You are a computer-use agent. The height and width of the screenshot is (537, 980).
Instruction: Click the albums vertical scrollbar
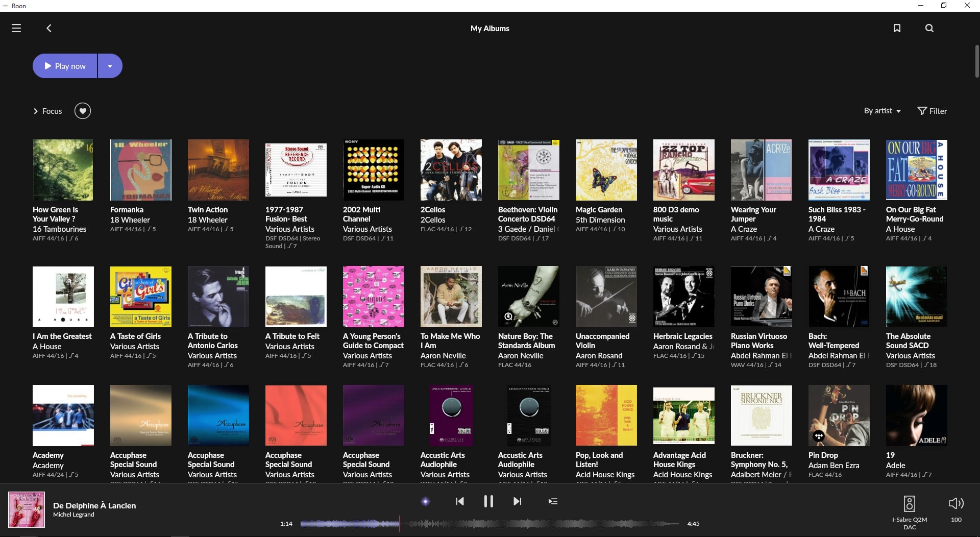coord(977,61)
